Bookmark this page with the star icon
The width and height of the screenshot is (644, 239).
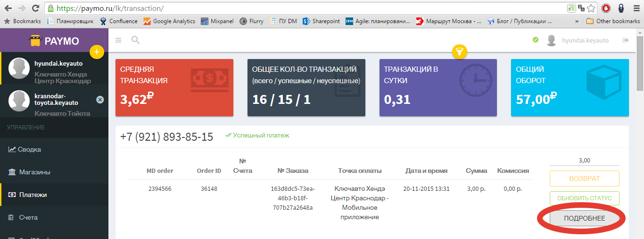590,8
